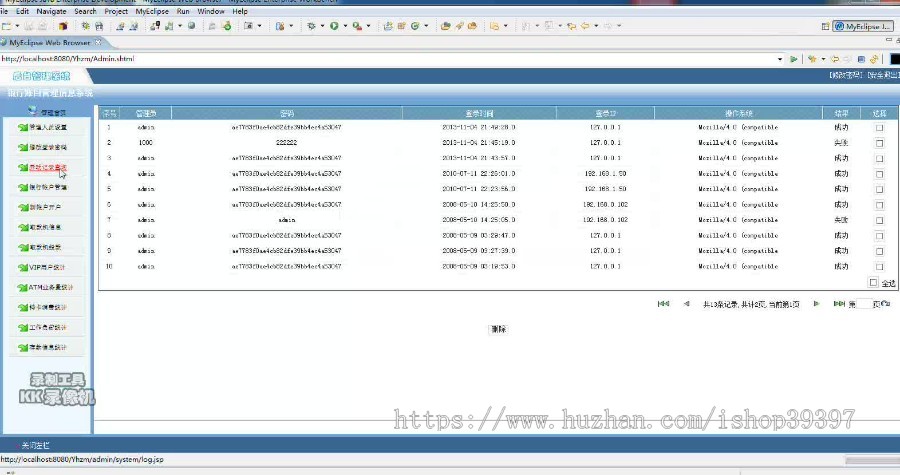Check the checkbox in row 1

pyautogui.click(x=879, y=127)
